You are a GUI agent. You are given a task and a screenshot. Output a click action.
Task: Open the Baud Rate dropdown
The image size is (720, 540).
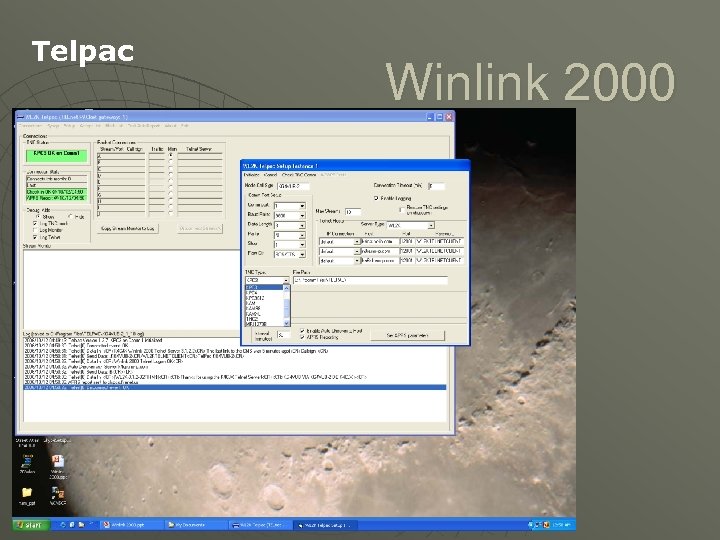point(302,215)
